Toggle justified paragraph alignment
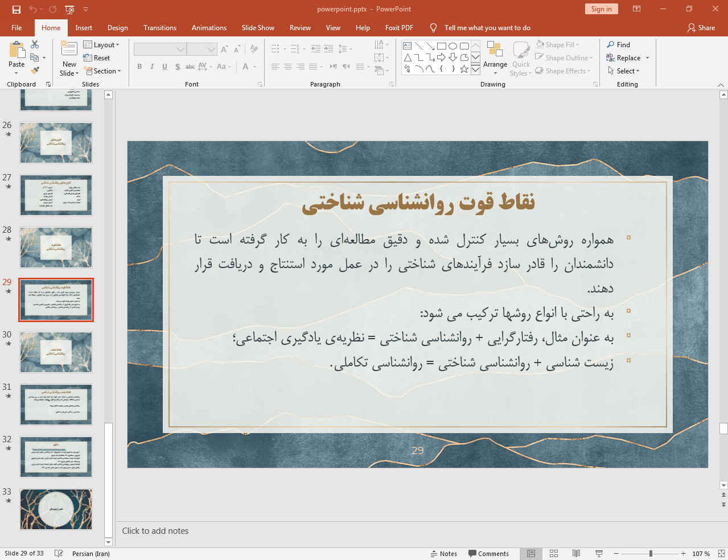This screenshot has height=560, width=728. (313, 67)
